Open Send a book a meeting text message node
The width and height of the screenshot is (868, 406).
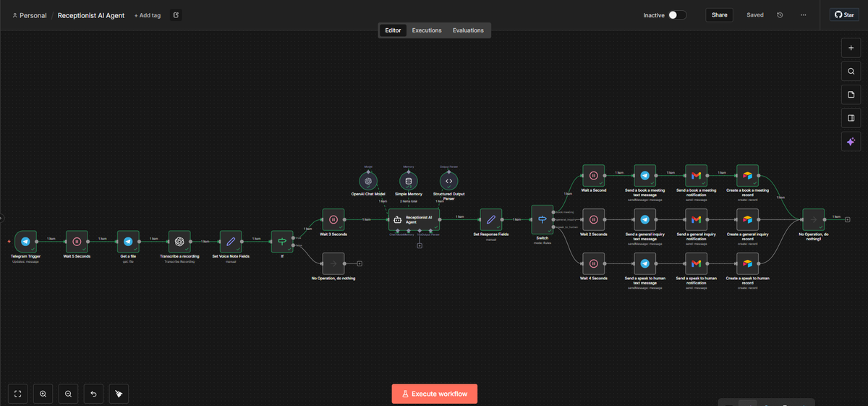coord(644,175)
